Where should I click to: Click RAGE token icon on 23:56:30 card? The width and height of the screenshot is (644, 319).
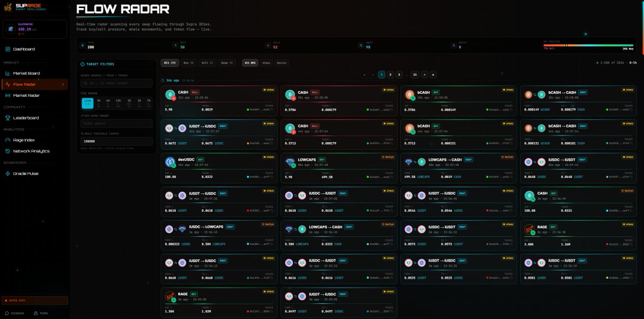(530, 230)
